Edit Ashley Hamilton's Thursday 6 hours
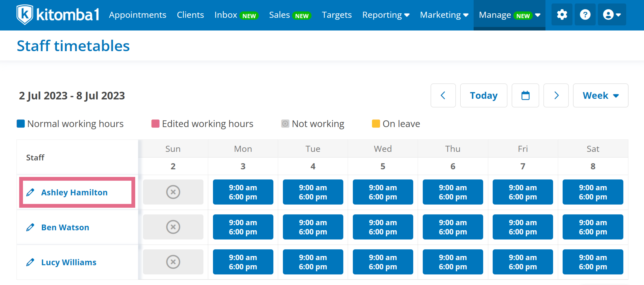 [x=453, y=192]
